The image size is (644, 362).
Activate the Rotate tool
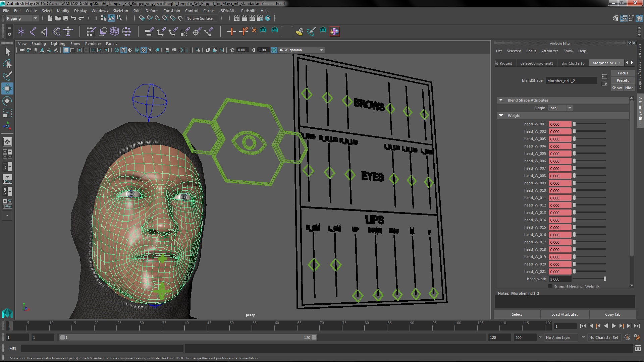7,101
